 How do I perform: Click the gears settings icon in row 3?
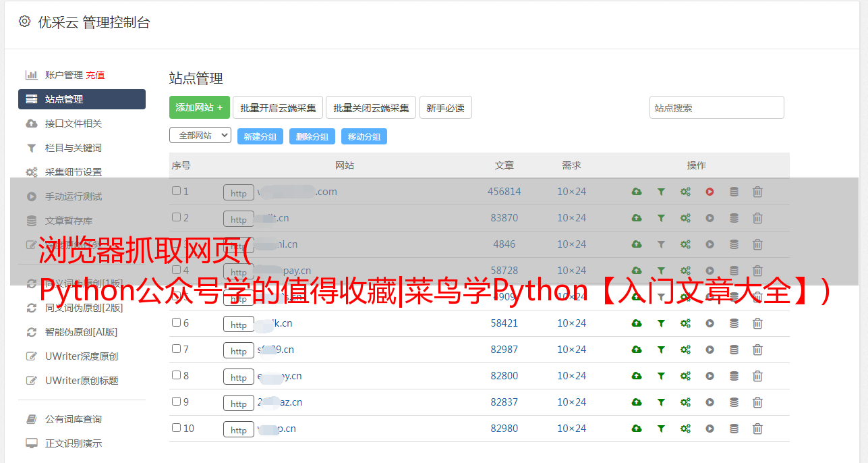tap(685, 244)
